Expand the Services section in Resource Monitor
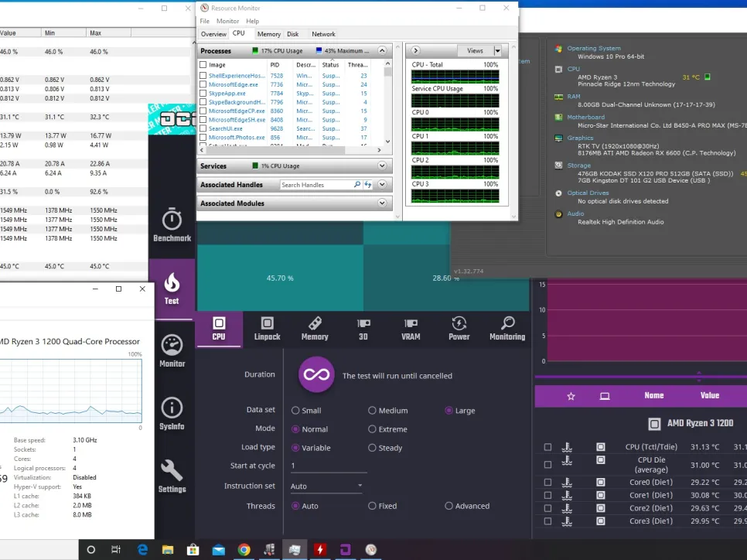 point(382,166)
